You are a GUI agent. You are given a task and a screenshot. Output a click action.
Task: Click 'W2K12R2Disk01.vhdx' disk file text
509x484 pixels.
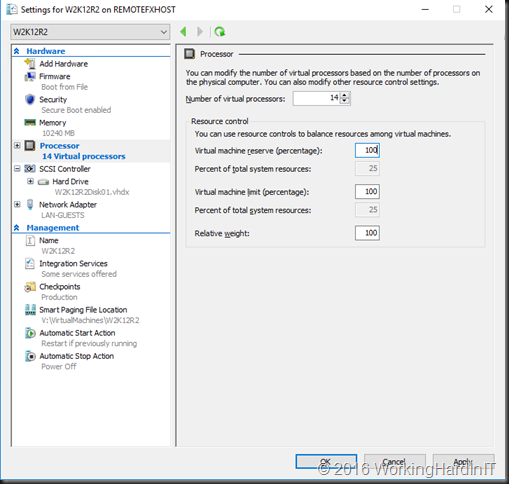92,192
